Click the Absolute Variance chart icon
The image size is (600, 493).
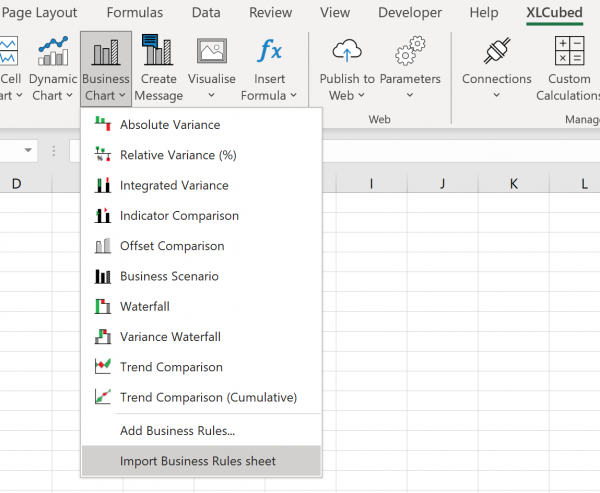coord(103,124)
